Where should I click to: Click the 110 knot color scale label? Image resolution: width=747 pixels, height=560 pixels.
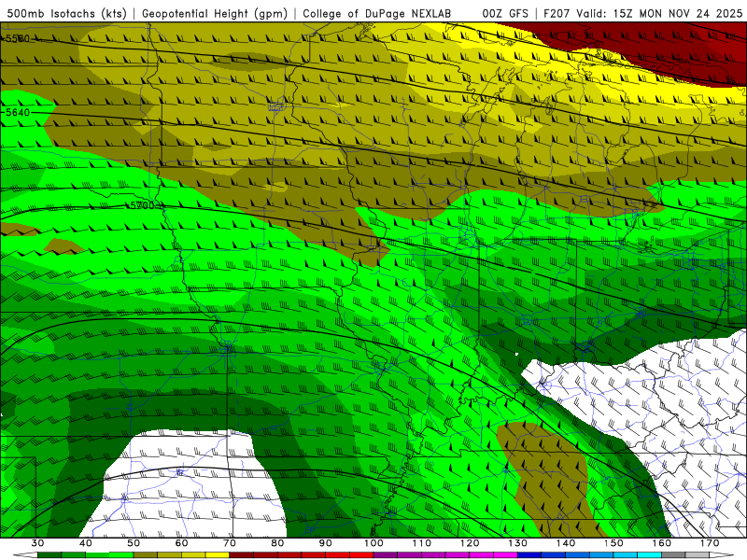(x=422, y=543)
